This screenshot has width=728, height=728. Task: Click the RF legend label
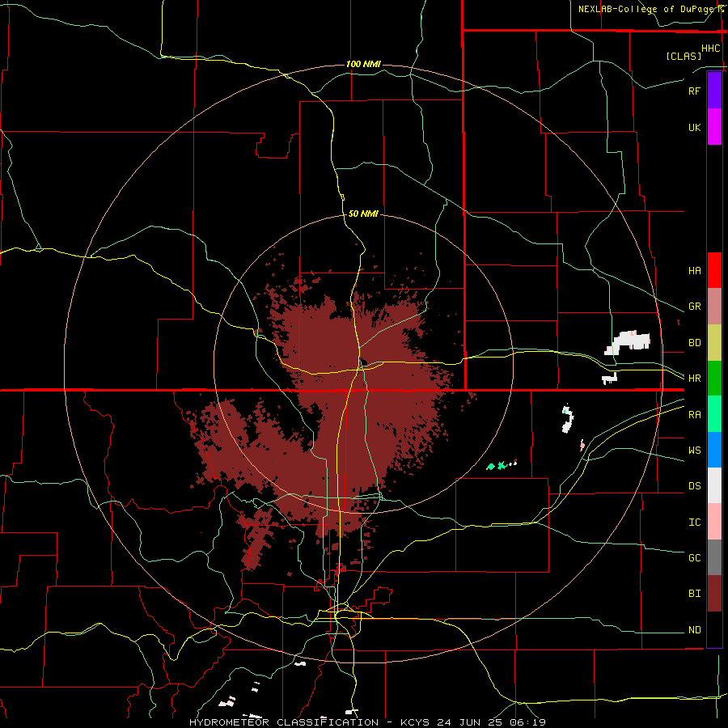point(694,91)
